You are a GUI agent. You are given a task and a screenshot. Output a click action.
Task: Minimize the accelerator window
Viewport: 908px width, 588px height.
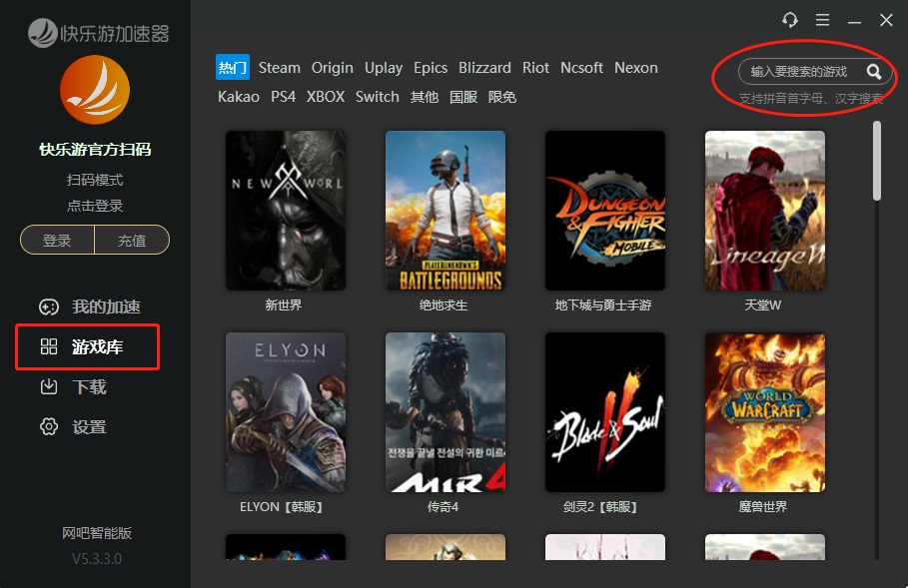(854, 21)
